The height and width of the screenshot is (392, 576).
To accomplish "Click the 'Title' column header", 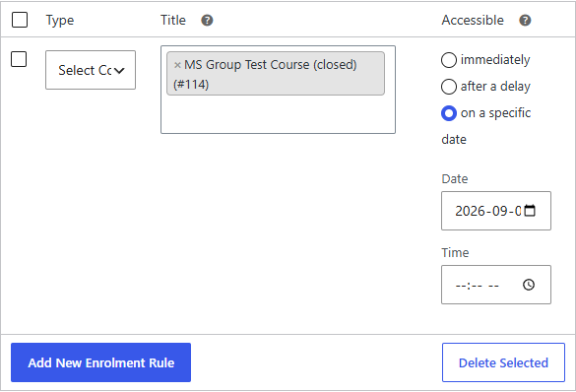I will tap(173, 20).
